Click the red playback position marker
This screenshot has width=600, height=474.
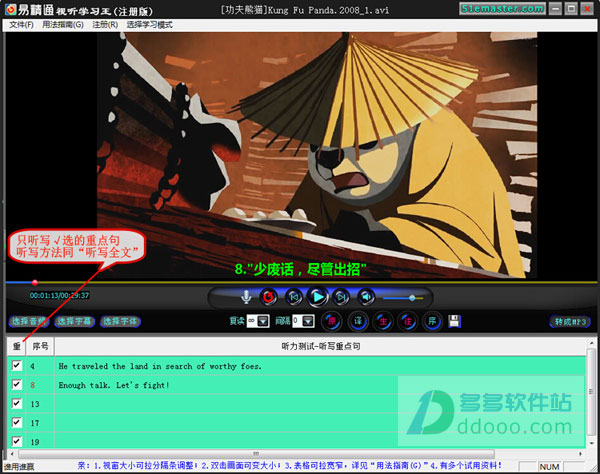click(35, 283)
